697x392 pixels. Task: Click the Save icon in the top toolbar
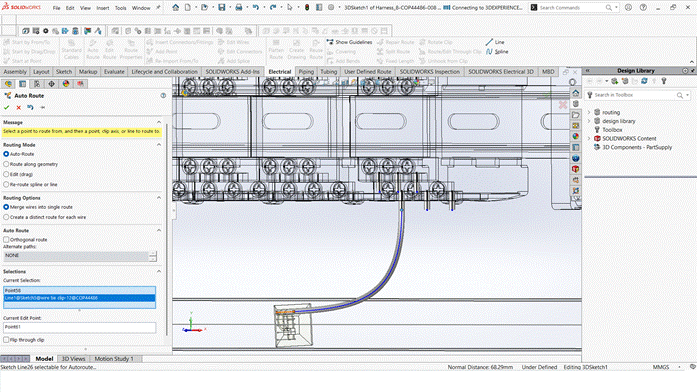[x=221, y=8]
